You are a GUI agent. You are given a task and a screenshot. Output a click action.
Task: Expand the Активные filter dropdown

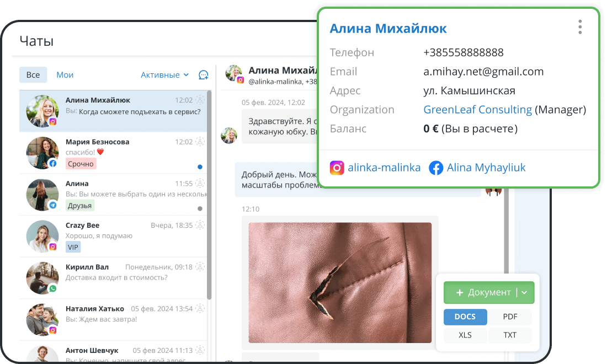(164, 75)
